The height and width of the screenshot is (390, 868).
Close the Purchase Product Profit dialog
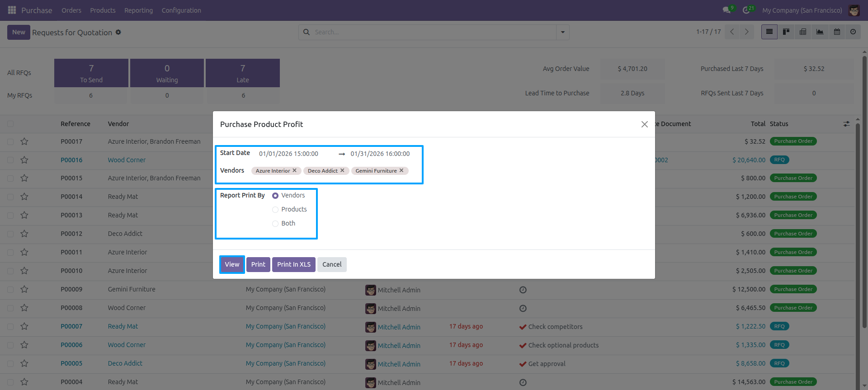[x=645, y=124]
